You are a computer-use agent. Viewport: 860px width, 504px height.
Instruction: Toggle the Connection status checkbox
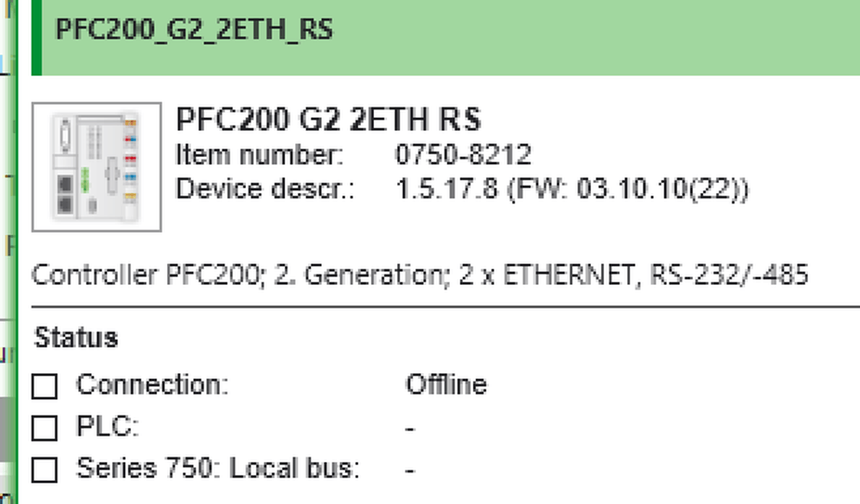coord(44,386)
